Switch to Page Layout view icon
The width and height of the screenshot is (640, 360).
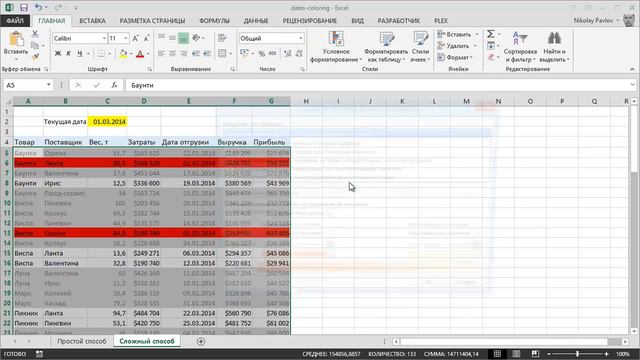pyautogui.click(x=516, y=354)
